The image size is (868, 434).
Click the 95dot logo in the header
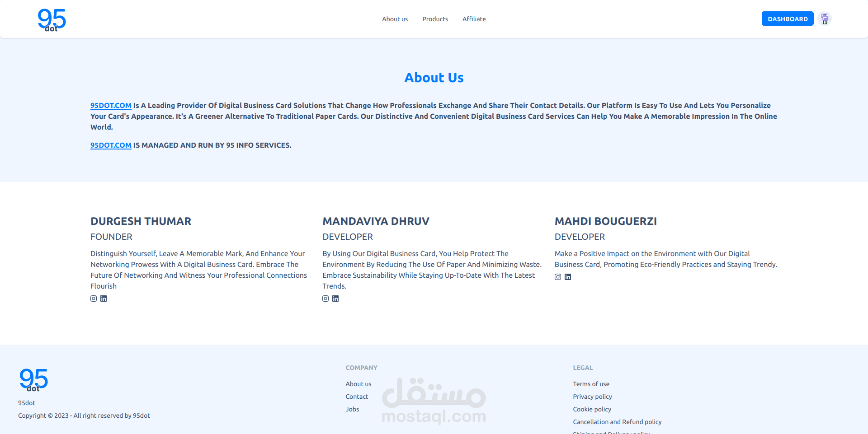[52, 20]
